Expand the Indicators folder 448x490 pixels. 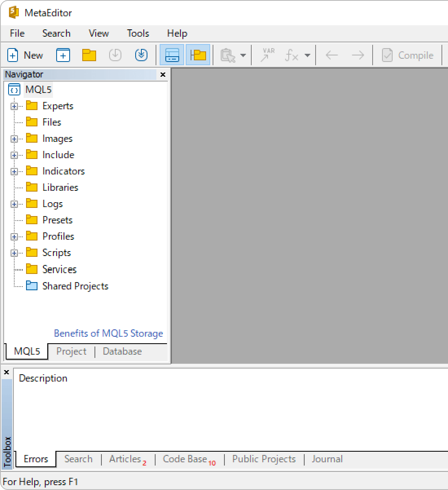coord(14,172)
